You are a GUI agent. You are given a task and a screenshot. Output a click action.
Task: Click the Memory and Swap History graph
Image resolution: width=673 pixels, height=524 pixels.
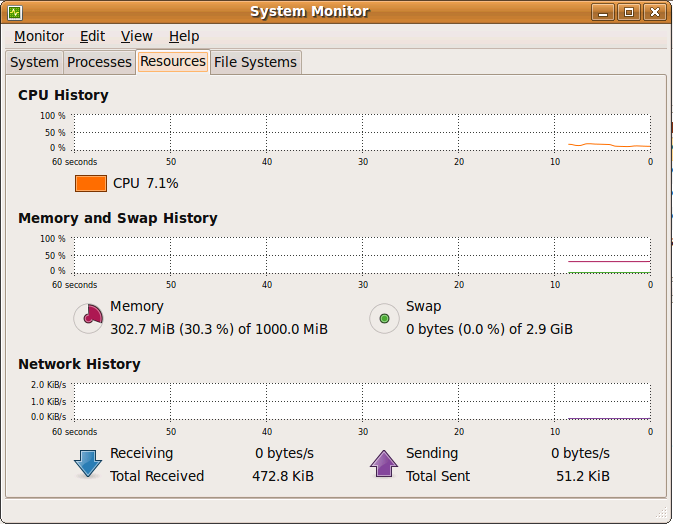[362, 256]
